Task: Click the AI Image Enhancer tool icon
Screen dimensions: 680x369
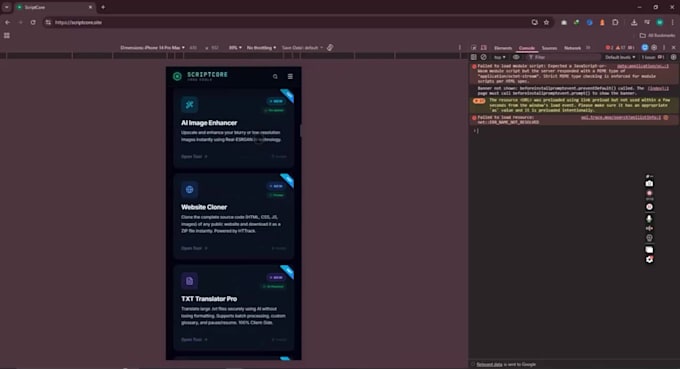Action: (x=190, y=104)
